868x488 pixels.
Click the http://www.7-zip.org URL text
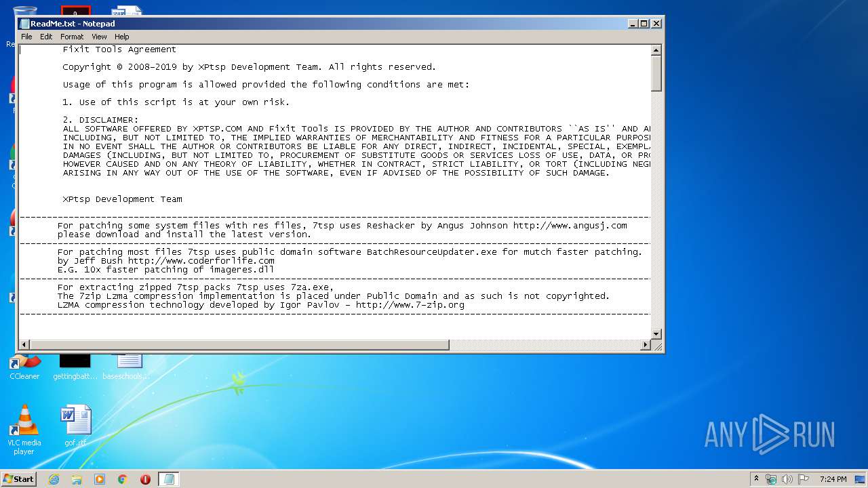[x=410, y=305]
